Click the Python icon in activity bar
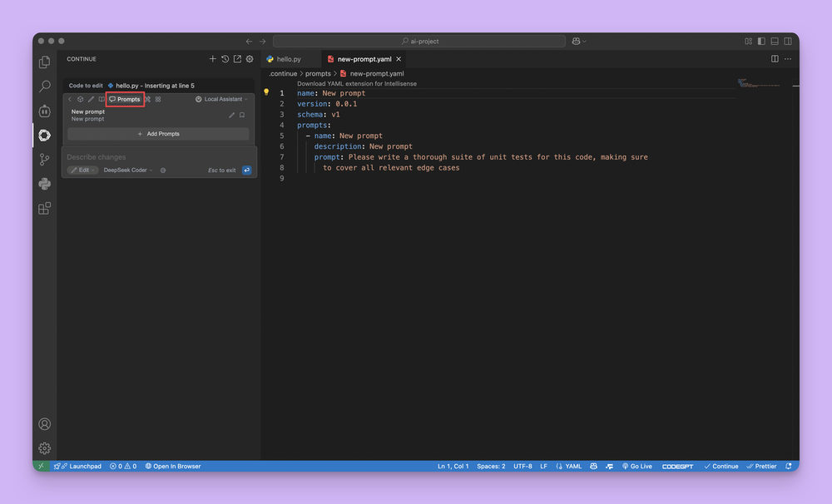The width and height of the screenshot is (832, 504). [x=45, y=184]
